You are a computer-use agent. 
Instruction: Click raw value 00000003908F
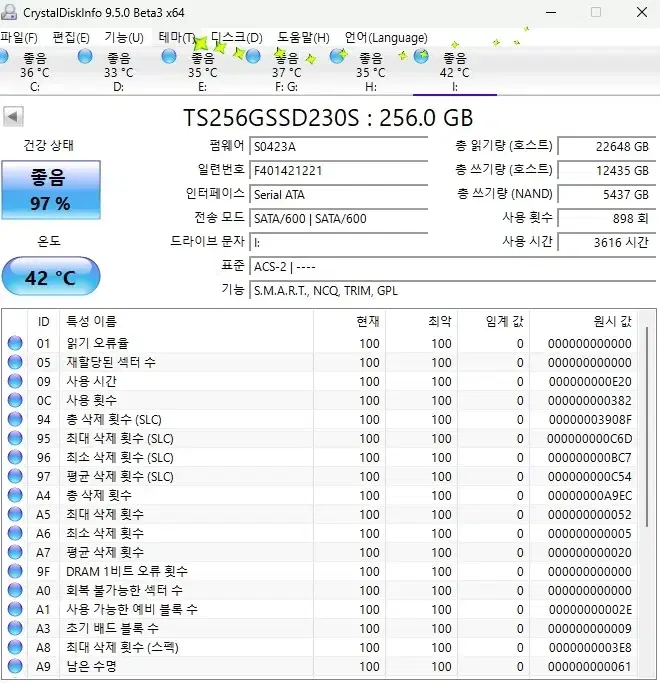590,419
